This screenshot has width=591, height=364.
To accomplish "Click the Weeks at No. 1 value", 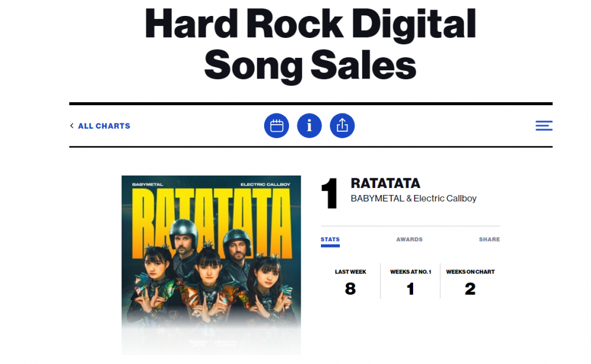I will pyautogui.click(x=411, y=289).
